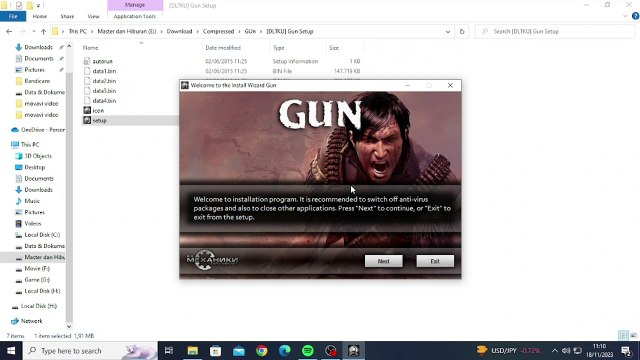Launch Microsoft Edge from the taskbar
The image size is (640, 360).
pyautogui.click(x=284, y=351)
